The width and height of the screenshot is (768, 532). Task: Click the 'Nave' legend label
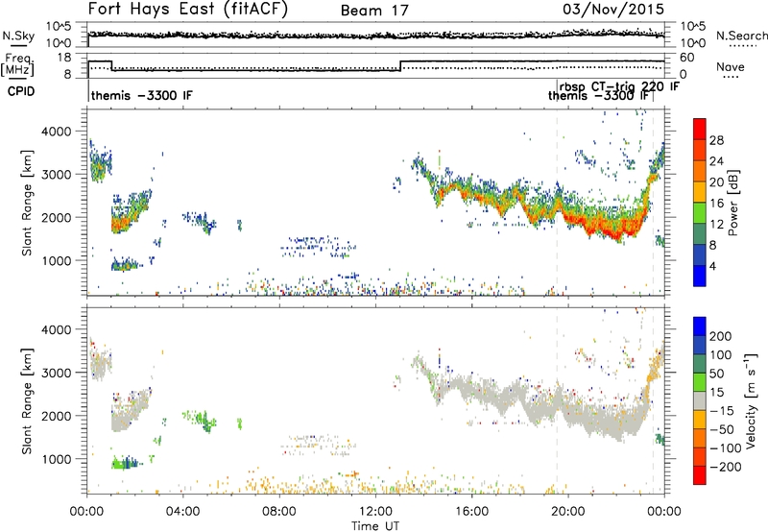coord(731,66)
